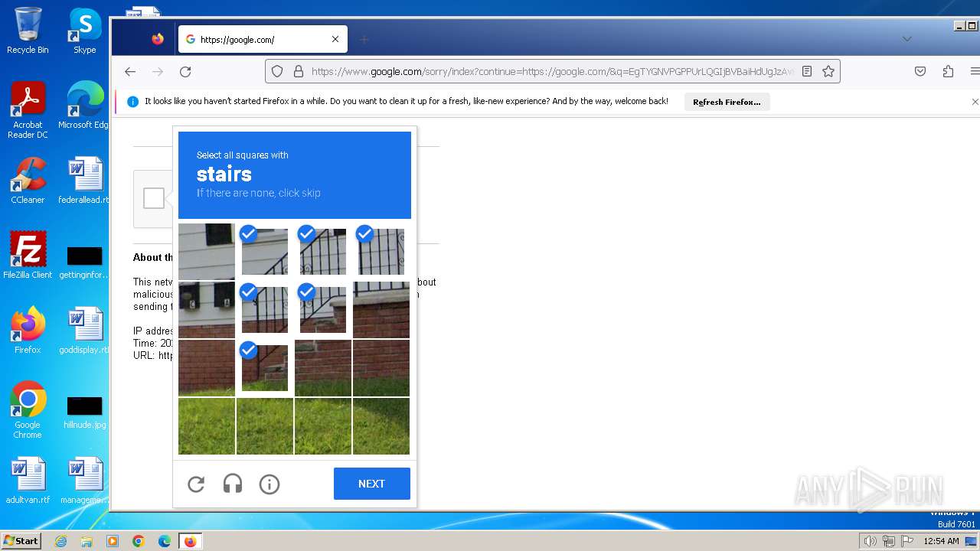This screenshot has width=980, height=551.
Task: Open Google Chrome desktop shortcut
Action: (x=28, y=409)
